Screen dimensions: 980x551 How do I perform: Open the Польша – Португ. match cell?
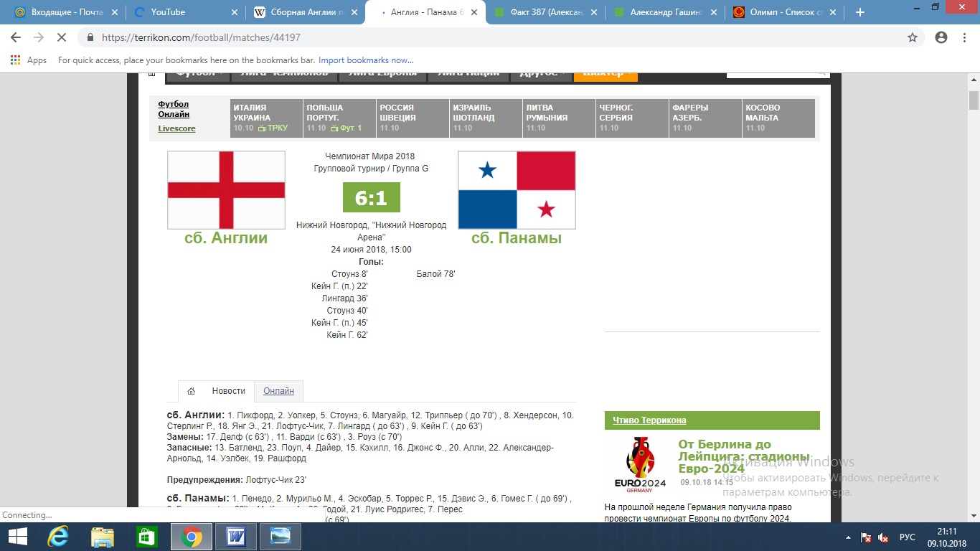(339, 118)
